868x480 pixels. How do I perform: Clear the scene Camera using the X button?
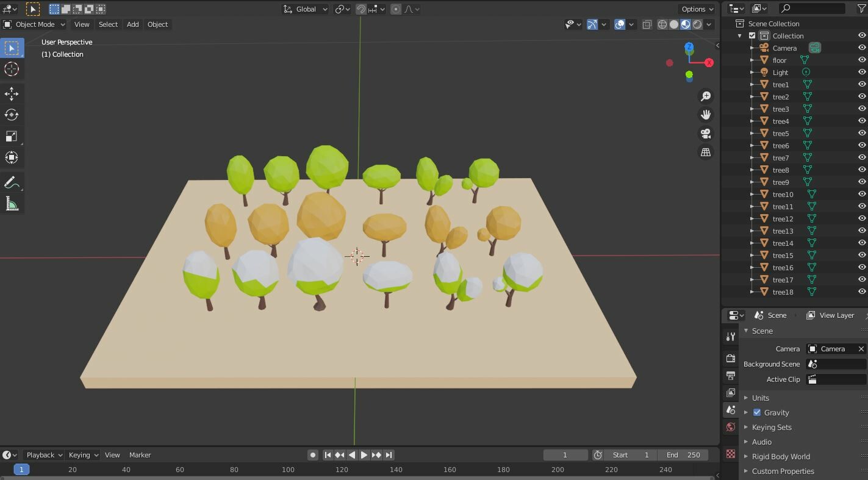pyautogui.click(x=861, y=348)
